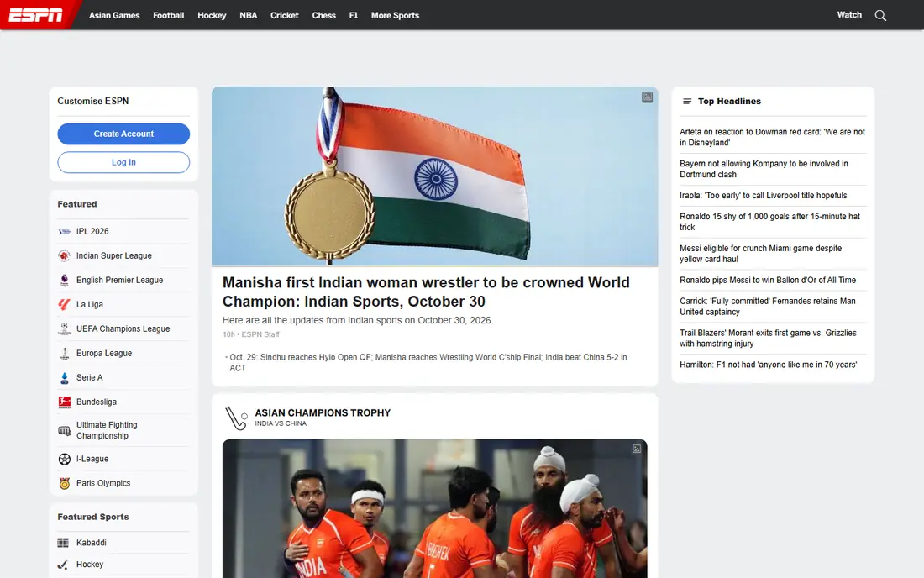Screen dimensions: 924x578
Task: Click the 'ESPN Staff' byline text
Action: (260, 334)
